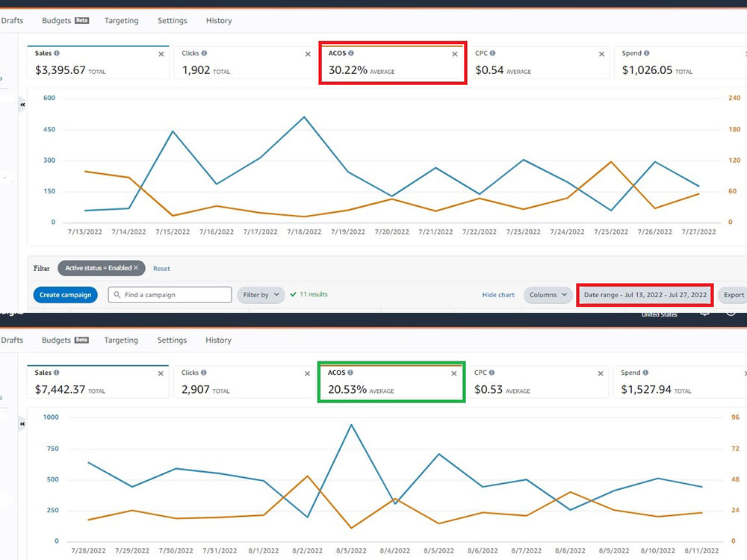Click the Hide chart link
747x560 pixels.
[498, 295]
